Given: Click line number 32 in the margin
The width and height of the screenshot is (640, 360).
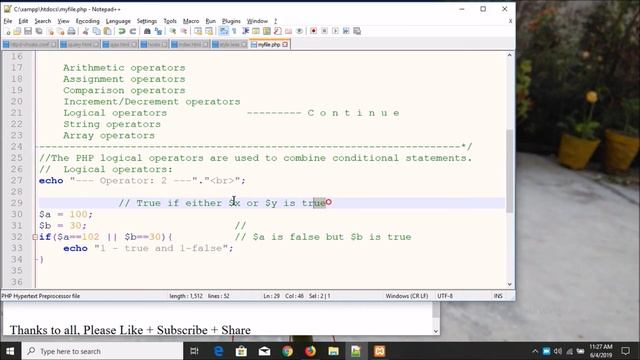Looking at the screenshot, I should click(x=17, y=237).
